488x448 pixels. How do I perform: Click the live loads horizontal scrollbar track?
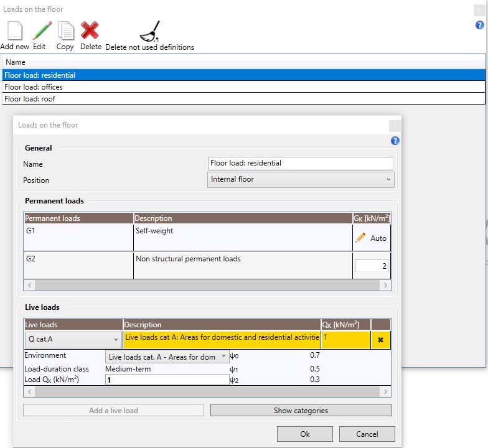click(207, 391)
